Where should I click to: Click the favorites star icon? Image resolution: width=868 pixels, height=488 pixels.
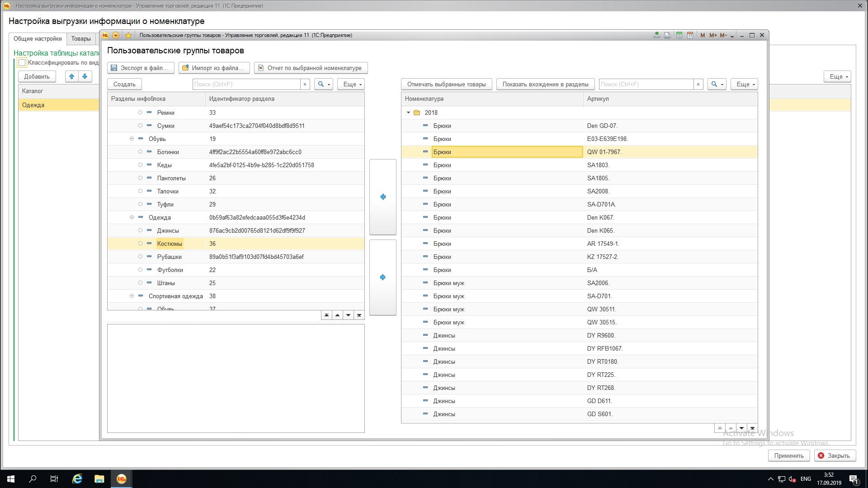(x=128, y=35)
